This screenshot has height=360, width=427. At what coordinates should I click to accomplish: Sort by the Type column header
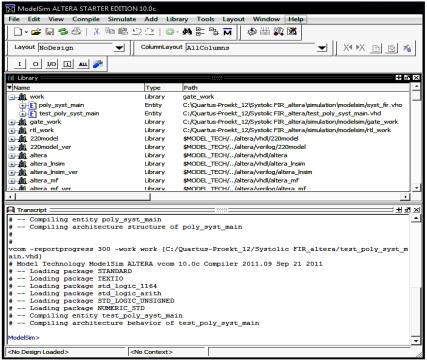(x=163, y=87)
